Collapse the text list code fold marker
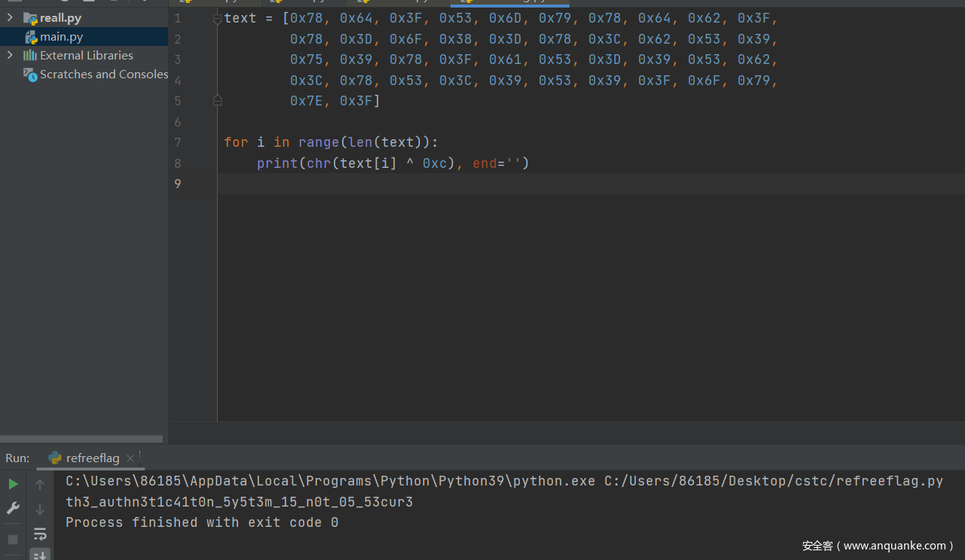Screen dimensions: 965x560 pos(217,19)
